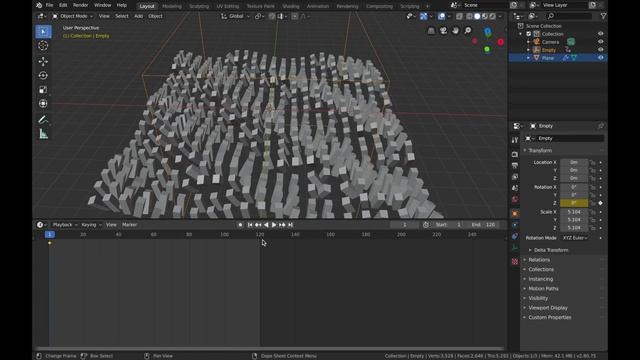Open the Object Constraints tab
640x360 pixels.
(x=515, y=236)
